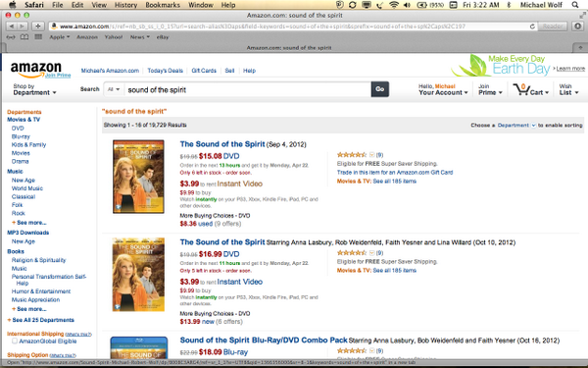Open the Wi-Fi status icon
The width and height of the screenshot is (588, 368).
pos(394,5)
